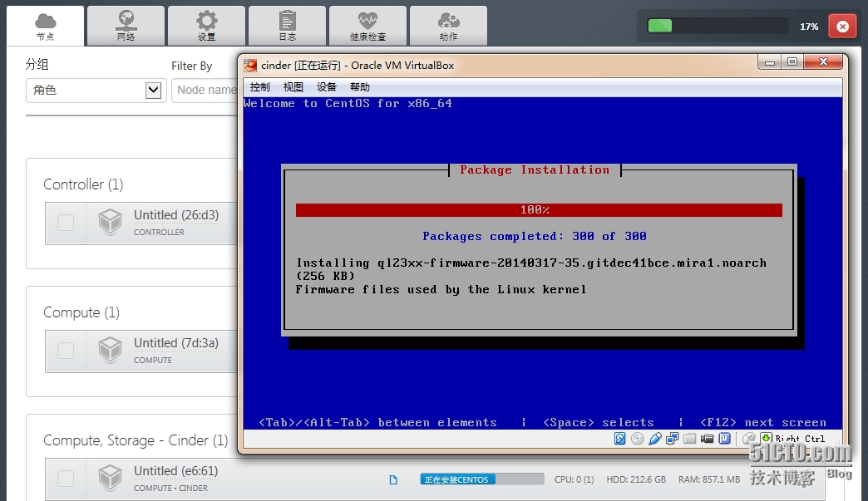Close the cinder VirtualBox window
Viewport: 868px width, 501px height.
823,62
